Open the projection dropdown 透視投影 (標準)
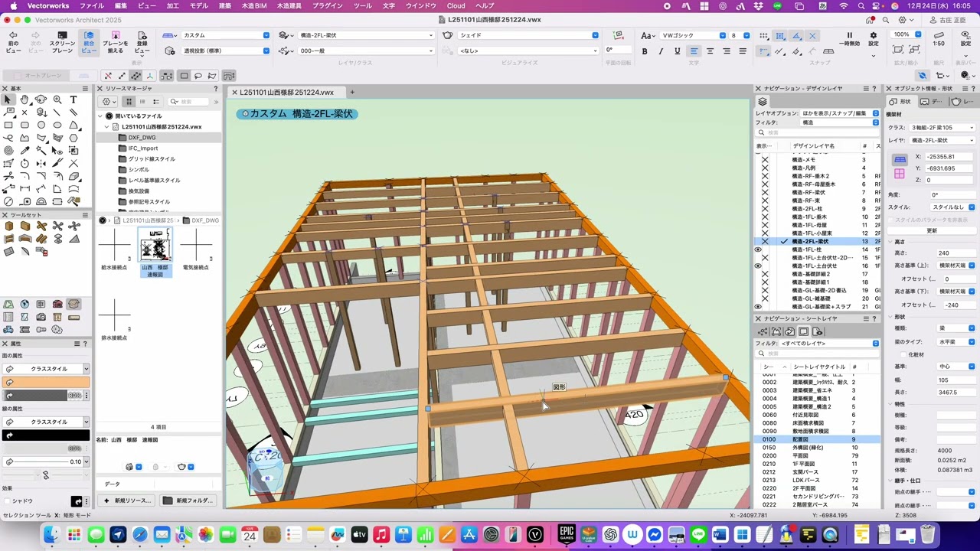This screenshot has width=980, height=551. coord(226,51)
